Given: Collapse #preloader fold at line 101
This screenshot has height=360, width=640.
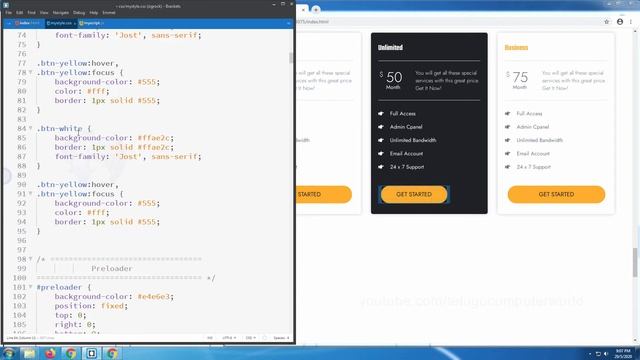Looking at the screenshot, I should click(31, 287).
